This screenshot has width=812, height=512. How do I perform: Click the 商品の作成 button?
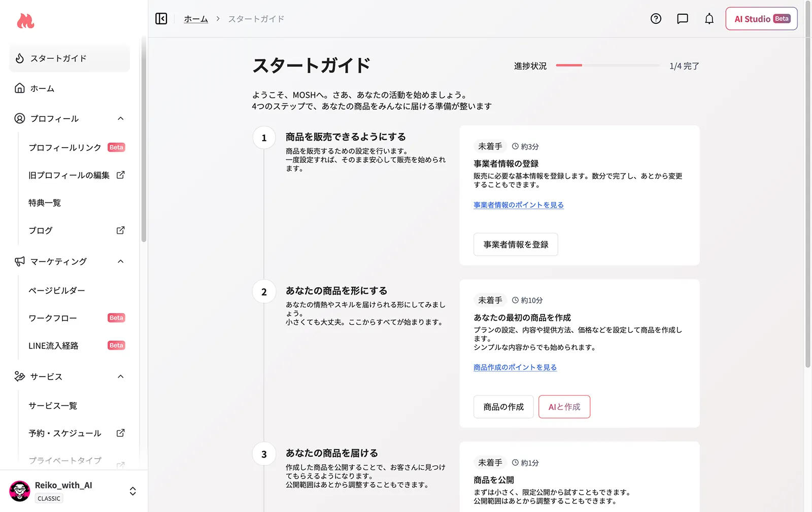(x=503, y=406)
